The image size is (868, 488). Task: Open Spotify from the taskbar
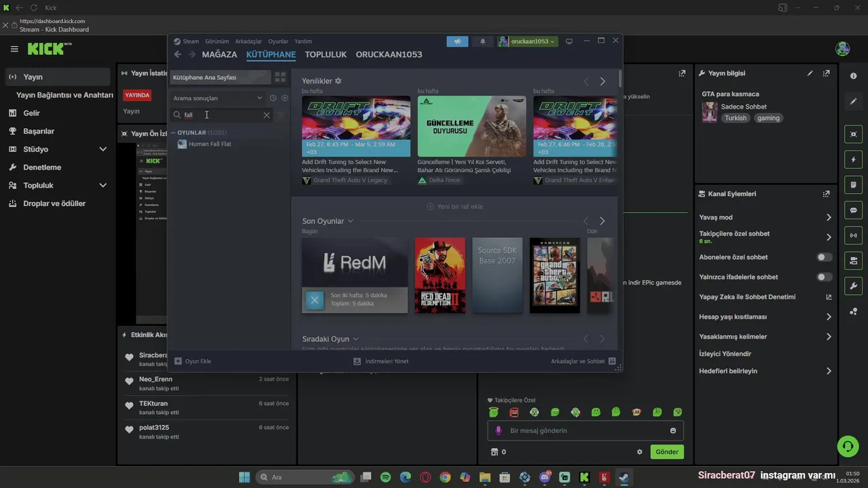[x=386, y=477]
